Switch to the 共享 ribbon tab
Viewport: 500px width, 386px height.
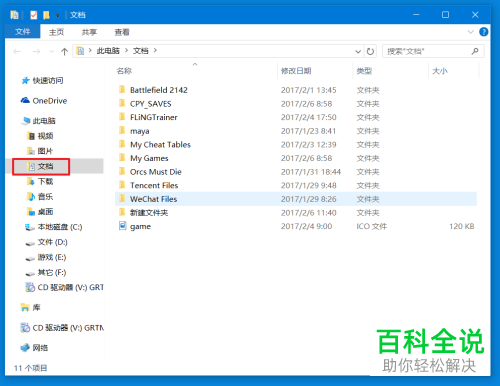89,32
